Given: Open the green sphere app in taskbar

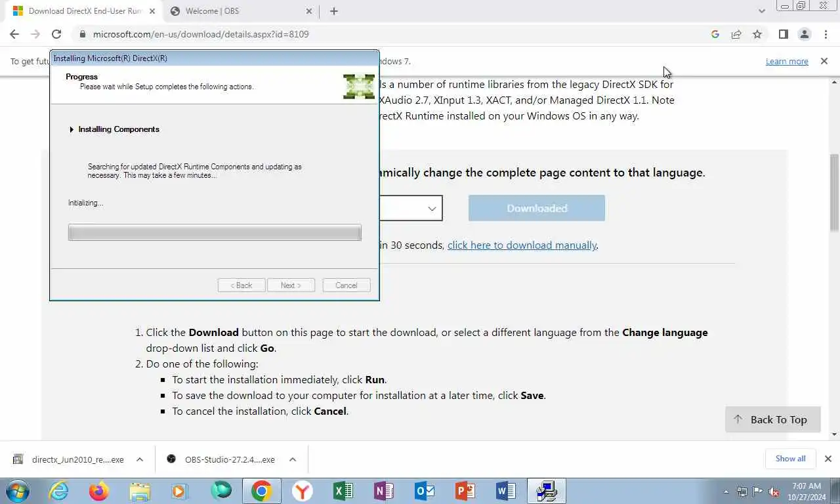Looking at the screenshot, I should click(x=221, y=491).
